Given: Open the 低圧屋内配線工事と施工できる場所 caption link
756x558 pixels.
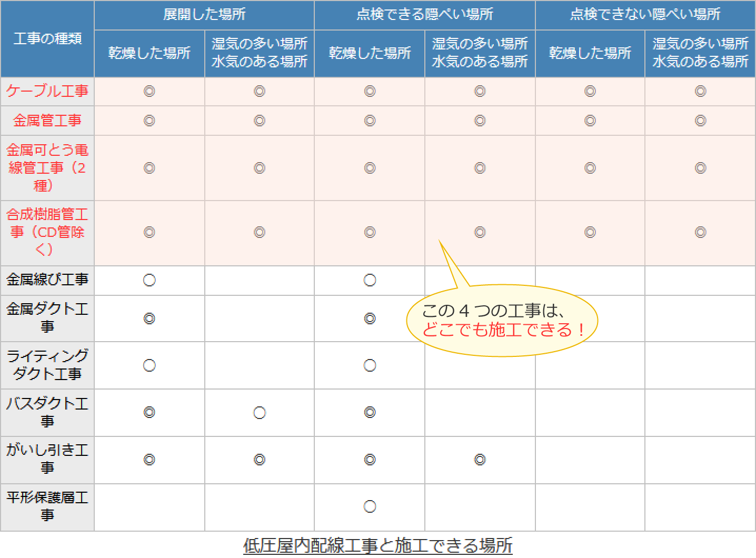Looking at the screenshot, I should click(x=377, y=545).
